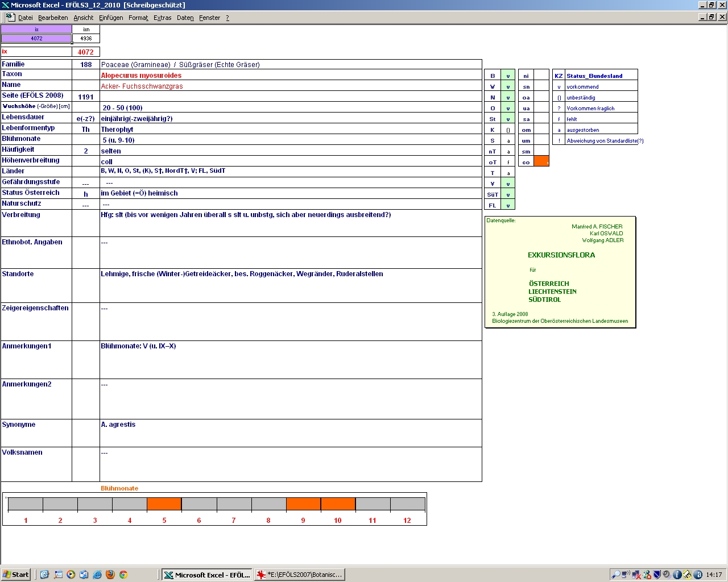This screenshot has width=728, height=582.
Task: Click the Excel workbook icon beside Datei
Action: [10, 17]
